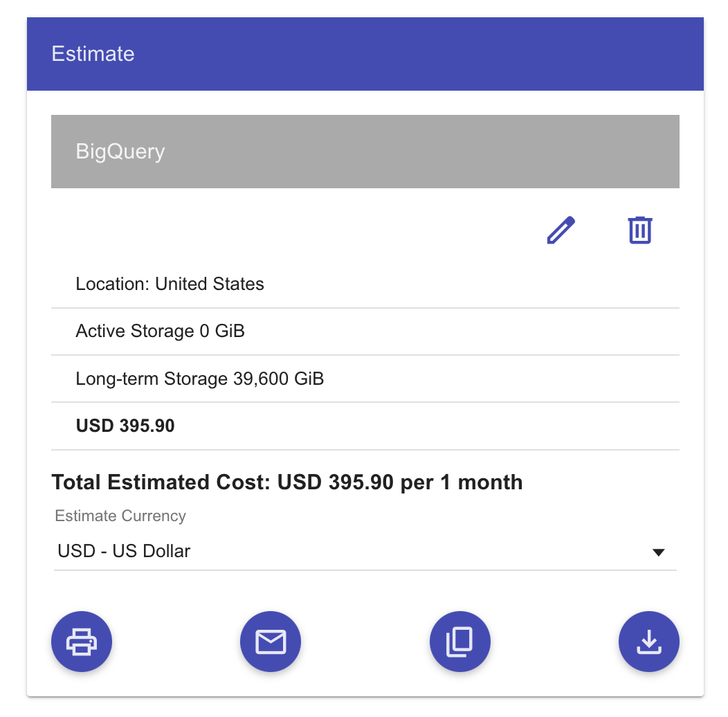The width and height of the screenshot is (728, 717).
Task: Click the Estimate Currency field label
Action: coord(120,516)
